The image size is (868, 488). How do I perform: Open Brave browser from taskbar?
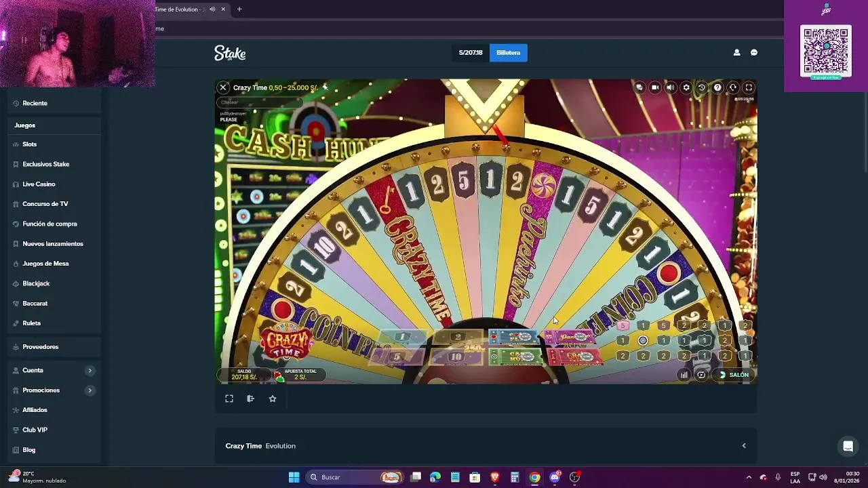tap(495, 477)
